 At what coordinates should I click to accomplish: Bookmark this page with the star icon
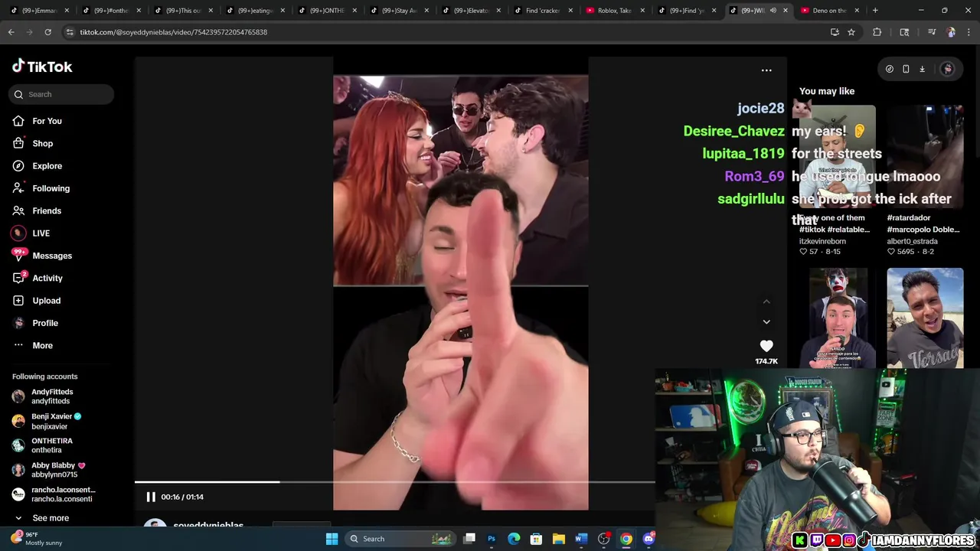(x=851, y=32)
